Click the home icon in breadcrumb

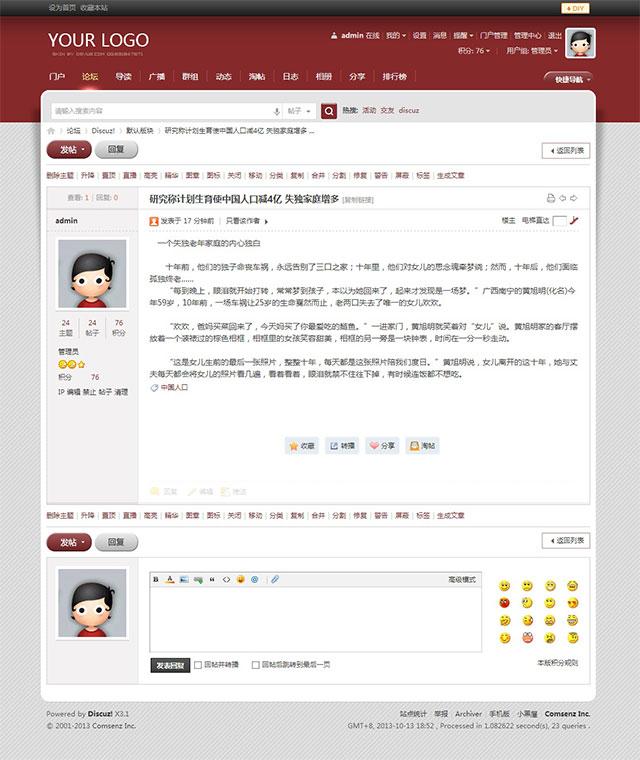[x=51, y=131]
